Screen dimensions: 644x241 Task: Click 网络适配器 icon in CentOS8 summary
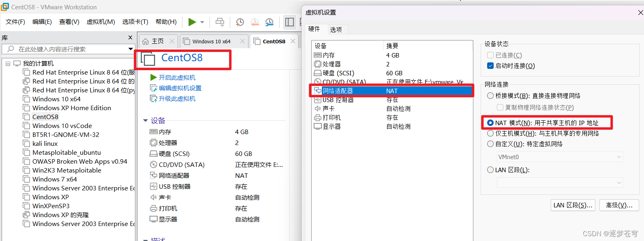coord(154,175)
